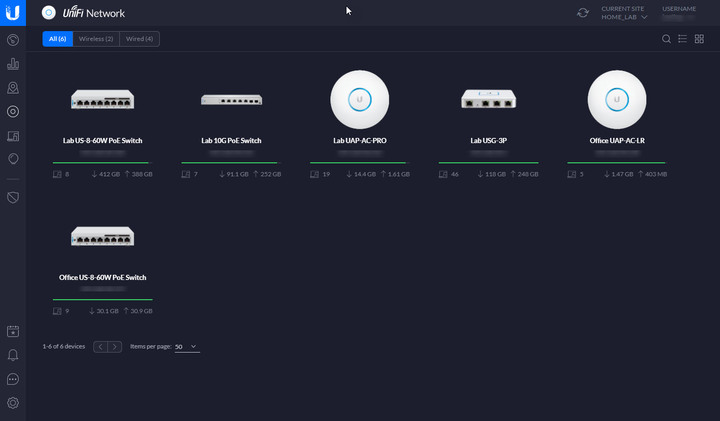Click the Lab UAP-AC-PRO device name
Image resolution: width=720 pixels, height=421 pixels.
coord(360,140)
